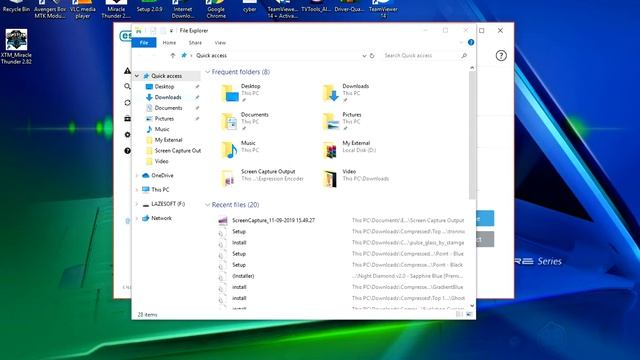Select the This PC computer icon

coord(146,189)
